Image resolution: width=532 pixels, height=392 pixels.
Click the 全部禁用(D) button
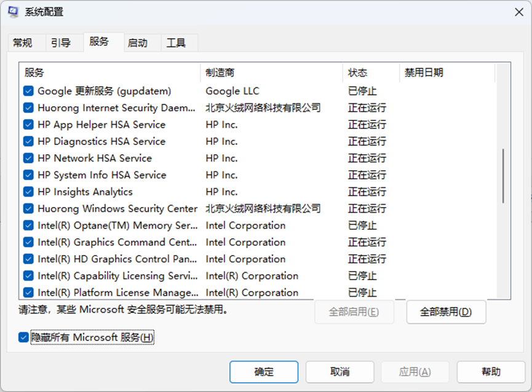pos(446,312)
